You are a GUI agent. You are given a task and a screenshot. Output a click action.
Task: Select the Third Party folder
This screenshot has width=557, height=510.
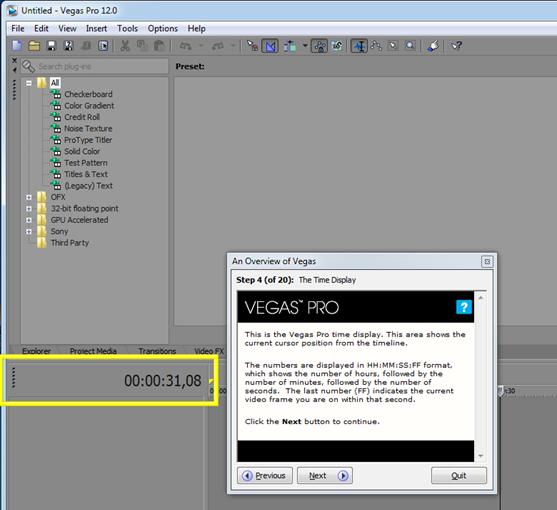tap(70, 243)
